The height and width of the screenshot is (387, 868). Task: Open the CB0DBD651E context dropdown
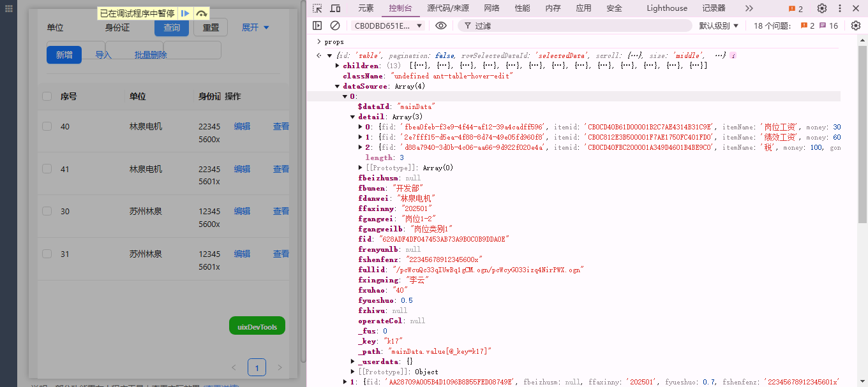(388, 26)
